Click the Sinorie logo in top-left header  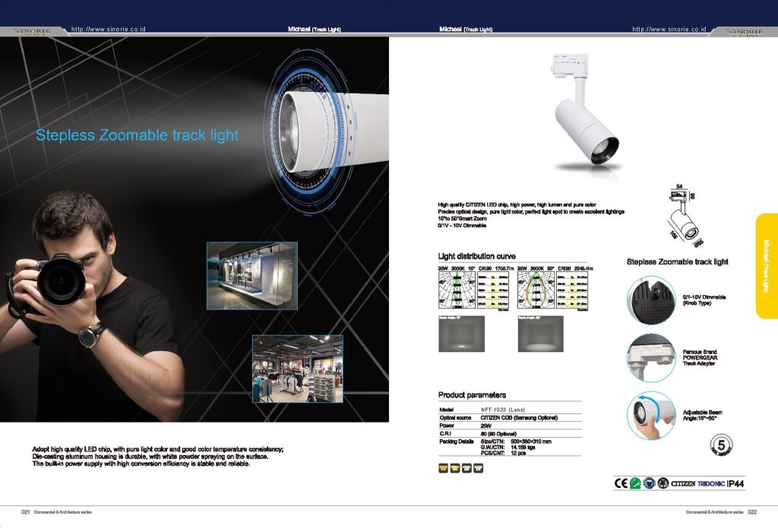coord(33,31)
